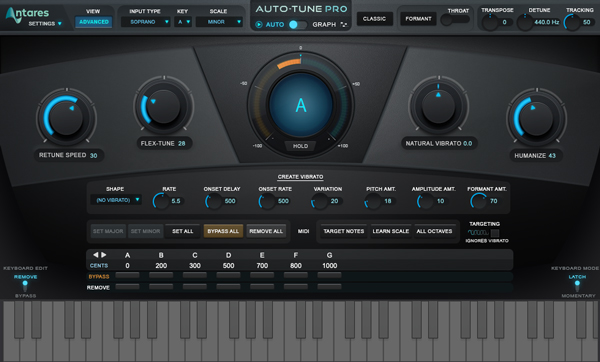Viewport: 600px width, 362px height.
Task: Click the Onset Delay knob
Action: tap(214, 201)
